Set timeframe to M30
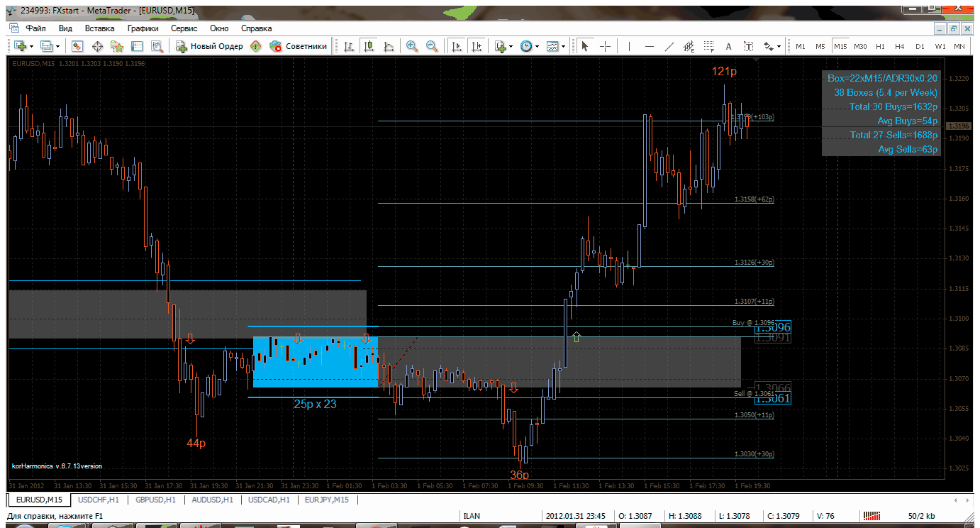Screen dimensions: 980x528 coord(860,46)
